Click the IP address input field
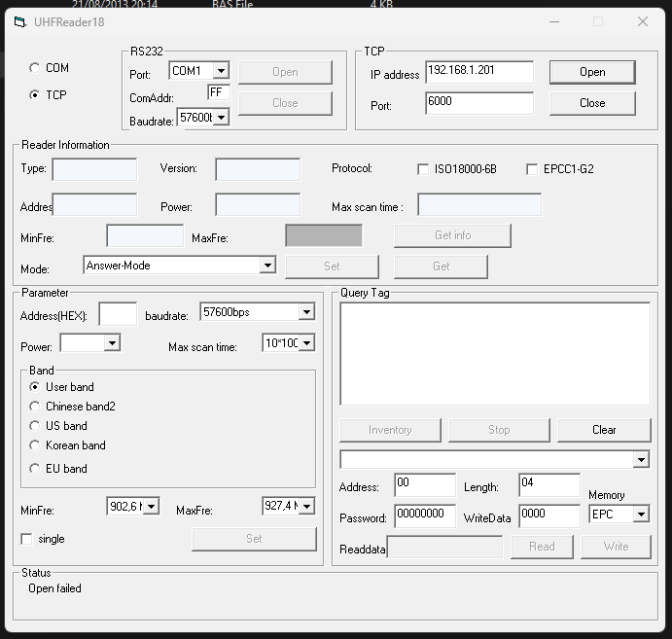Screen dimensions: 672x639 pyautogui.click(x=478, y=73)
